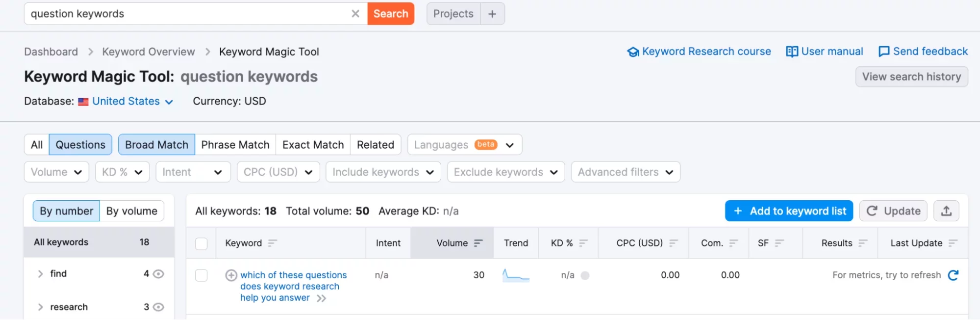Image resolution: width=980 pixels, height=320 pixels.
Task: Open the Keyword Overview breadcrumb
Action: [x=149, y=52]
